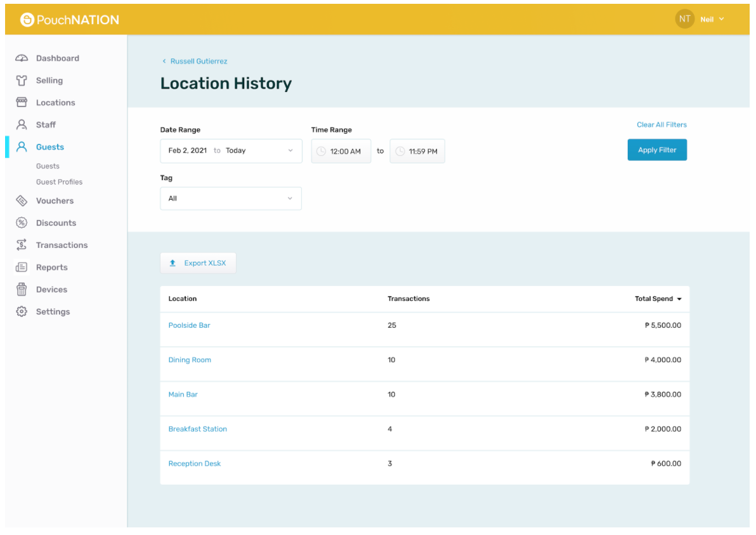
Task: Click the upload icon on Export XLSX
Action: pyautogui.click(x=173, y=263)
